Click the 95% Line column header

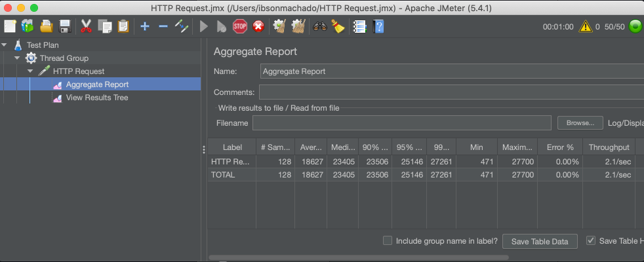[409, 147]
